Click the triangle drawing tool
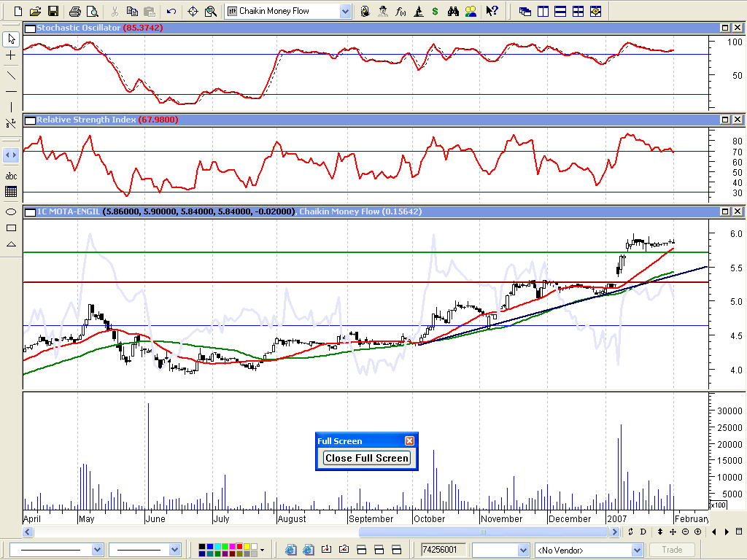Viewport: 747px width, 560px height. [11, 244]
